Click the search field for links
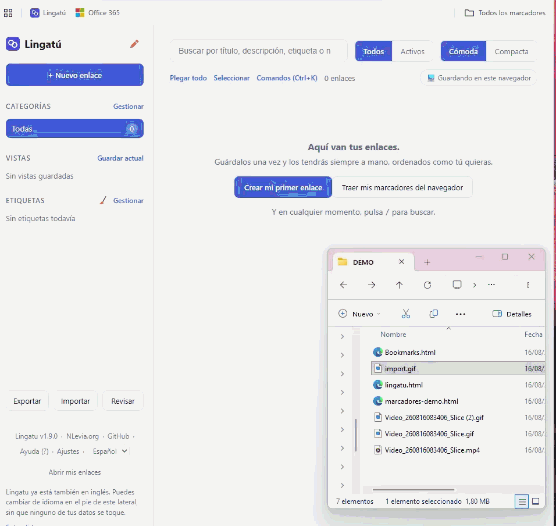The width and height of the screenshot is (556, 526). (258, 51)
